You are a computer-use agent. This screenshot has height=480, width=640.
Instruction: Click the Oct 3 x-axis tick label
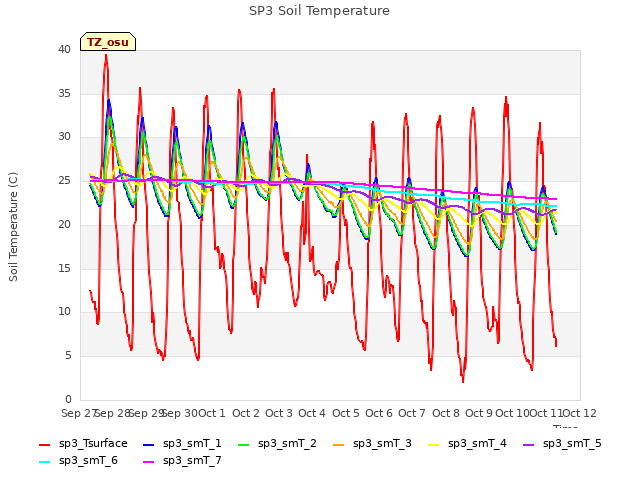[x=279, y=413]
